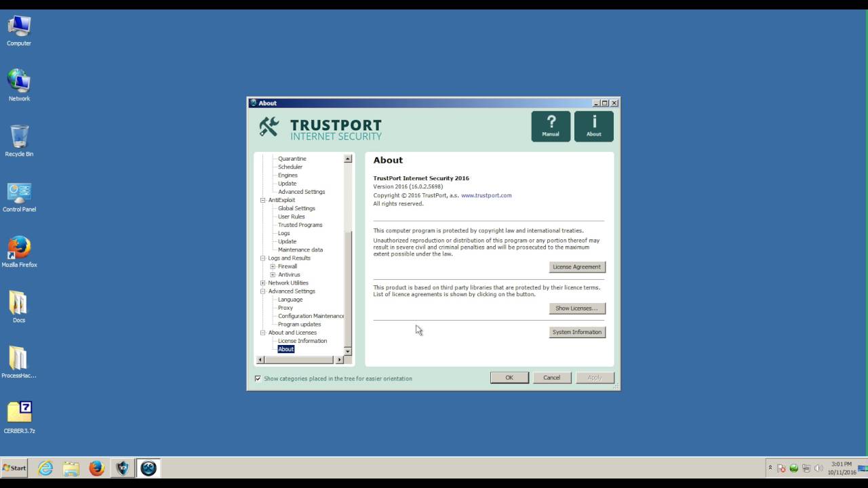Open the CERBER3.7z archive icon

19,418
